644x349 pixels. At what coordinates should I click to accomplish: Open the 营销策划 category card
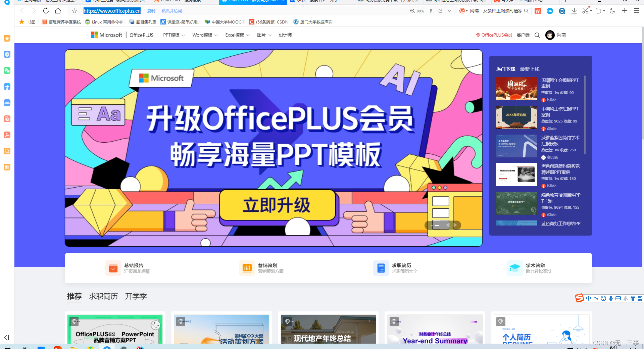click(261, 268)
